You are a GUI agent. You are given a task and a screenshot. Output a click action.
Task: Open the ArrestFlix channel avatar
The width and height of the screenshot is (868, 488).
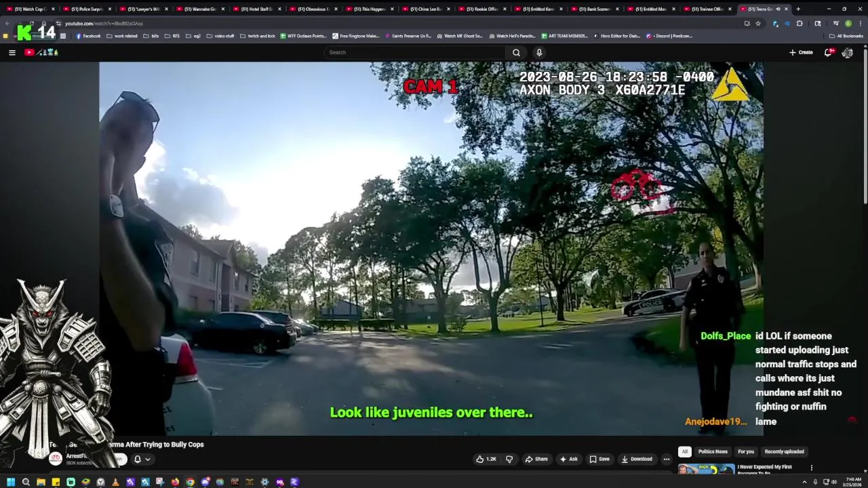coord(56,458)
